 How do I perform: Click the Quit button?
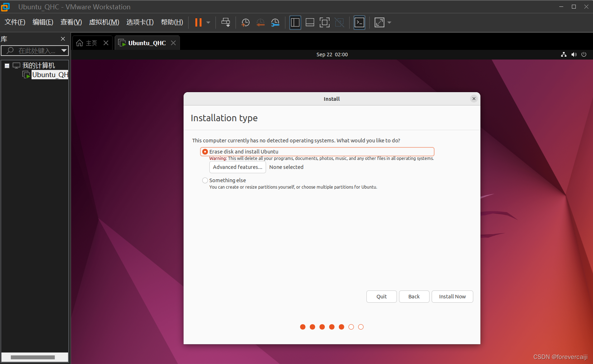pyautogui.click(x=381, y=297)
